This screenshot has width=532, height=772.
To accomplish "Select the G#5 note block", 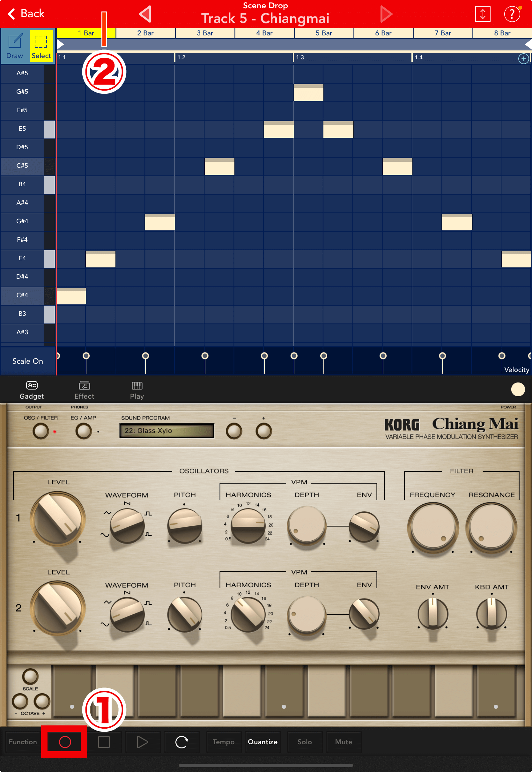I will [308, 92].
